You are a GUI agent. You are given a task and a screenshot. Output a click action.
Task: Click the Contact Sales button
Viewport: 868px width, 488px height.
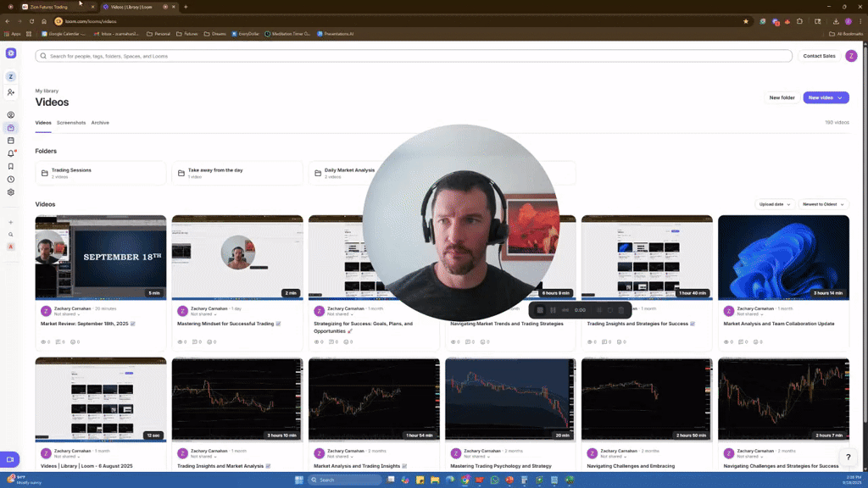(819, 56)
